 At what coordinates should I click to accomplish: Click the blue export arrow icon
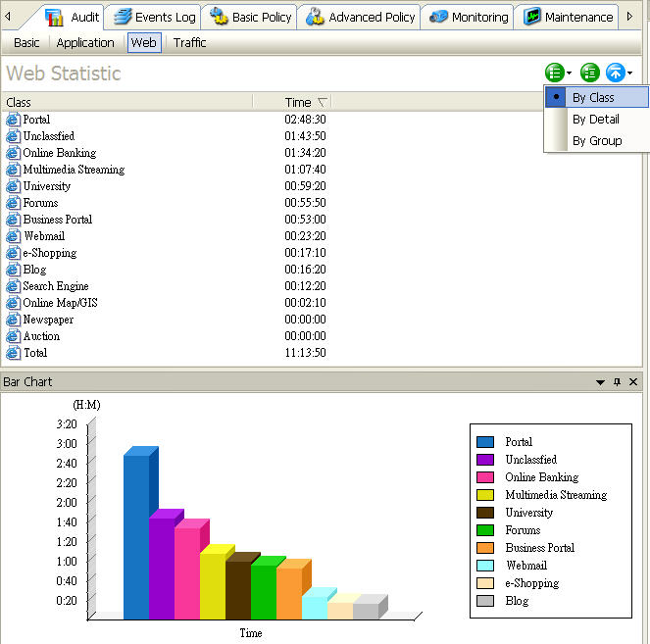616,73
